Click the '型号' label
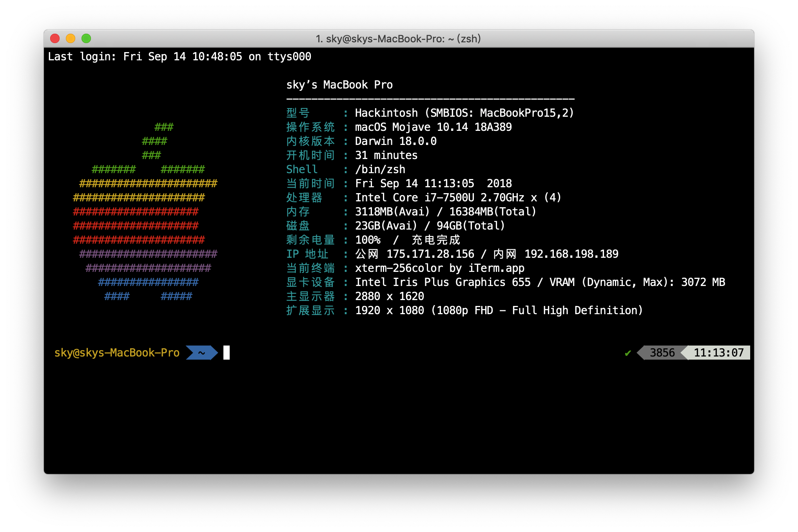The image size is (798, 532). pos(298,113)
